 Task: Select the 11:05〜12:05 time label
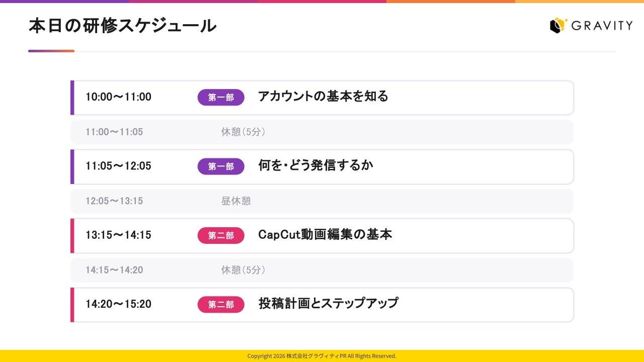[x=118, y=166]
